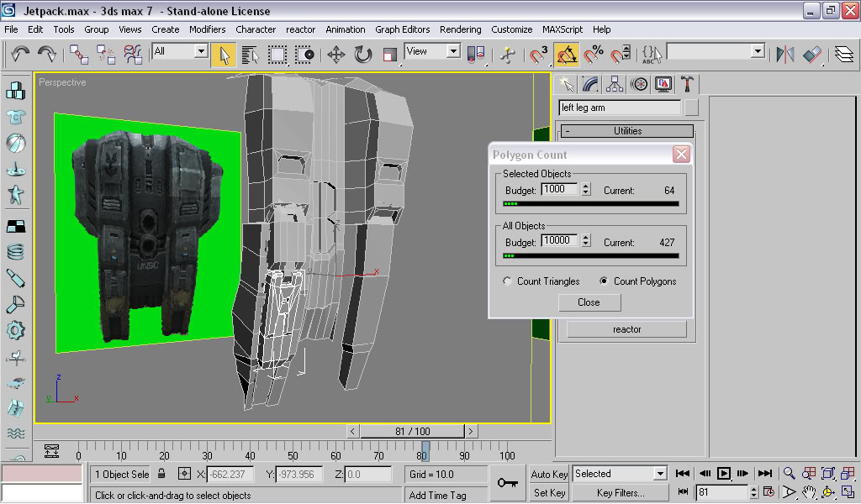The image size is (861, 504).
Task: Click the trackbar at frame 50
Action: [x=293, y=451]
